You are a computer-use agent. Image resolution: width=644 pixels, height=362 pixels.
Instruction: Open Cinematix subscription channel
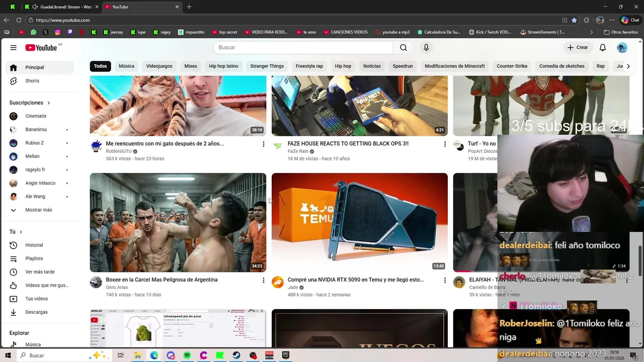pos(40,116)
